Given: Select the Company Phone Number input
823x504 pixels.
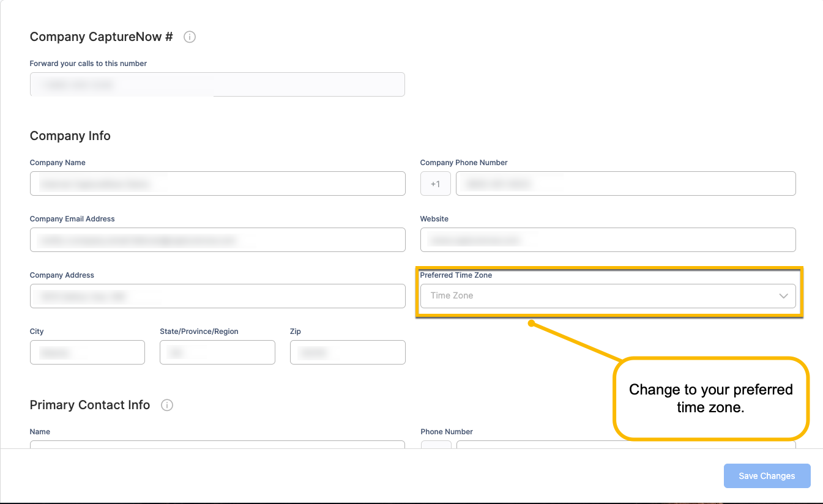Looking at the screenshot, I should [x=625, y=183].
